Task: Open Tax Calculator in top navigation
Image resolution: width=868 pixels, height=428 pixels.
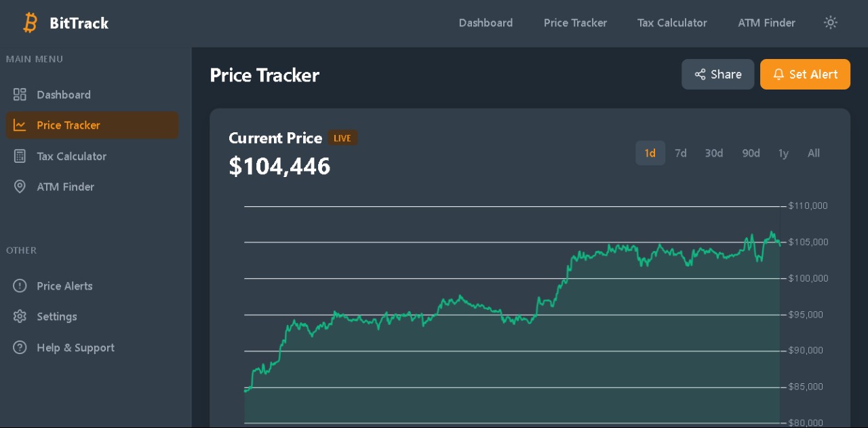Action: (x=672, y=22)
